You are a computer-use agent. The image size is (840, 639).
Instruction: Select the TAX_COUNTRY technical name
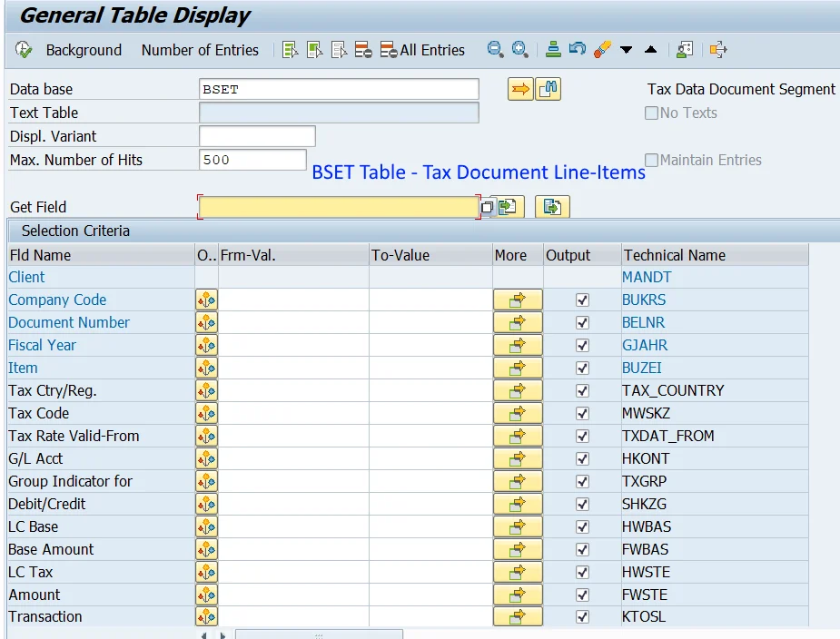[673, 391]
